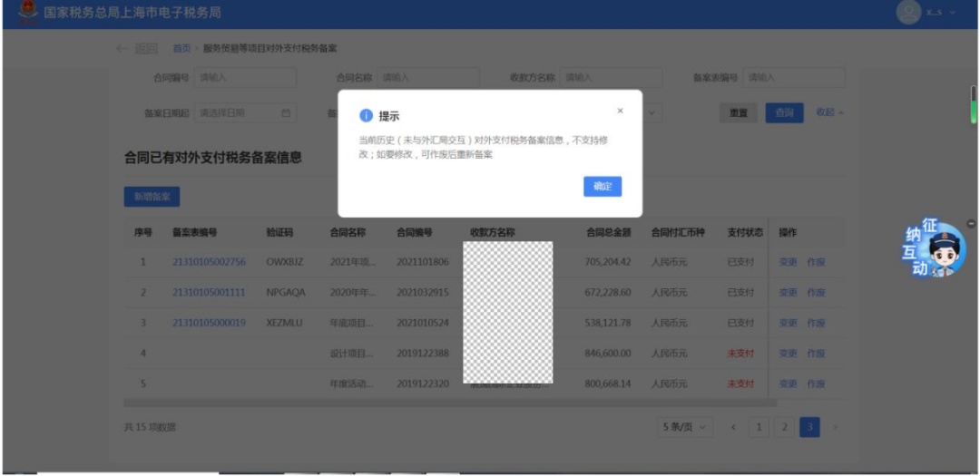Go to page 2
The image size is (980, 476).
coord(784,427)
